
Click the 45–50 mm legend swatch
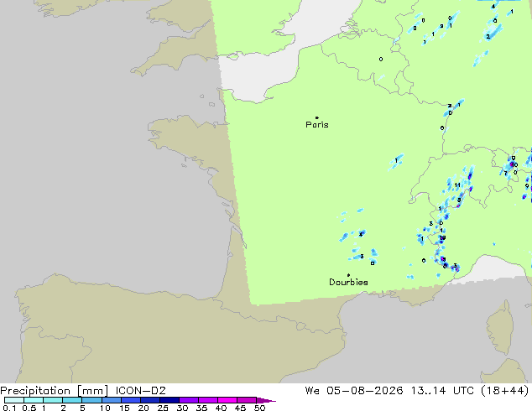coord(247,400)
